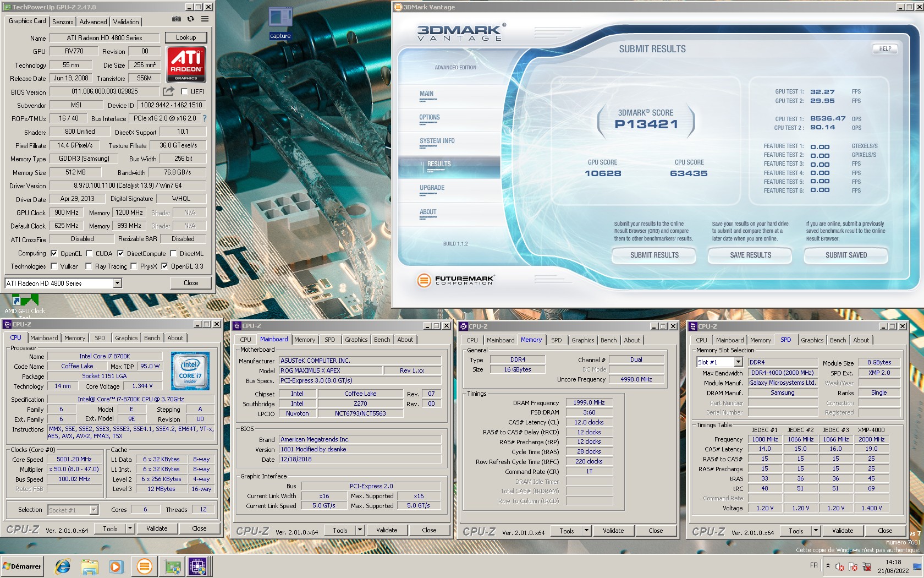924x578 pixels.
Task: Click the BIOS export share icon
Action: (168, 91)
